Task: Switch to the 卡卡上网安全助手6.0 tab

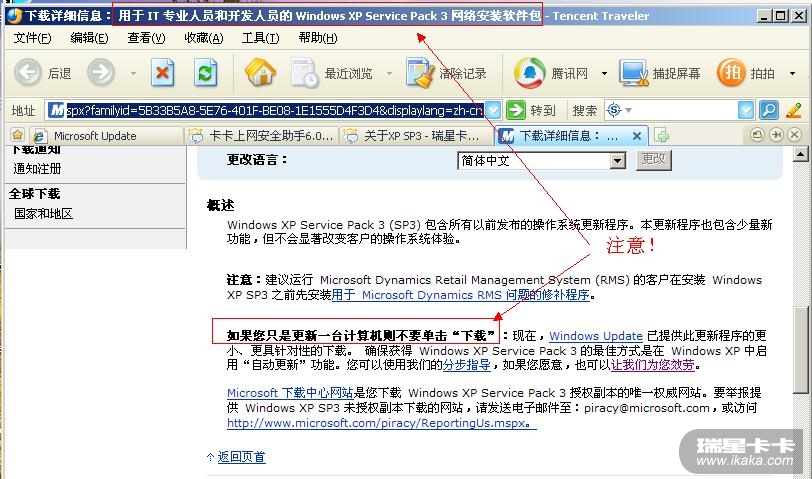Action: click(262, 136)
